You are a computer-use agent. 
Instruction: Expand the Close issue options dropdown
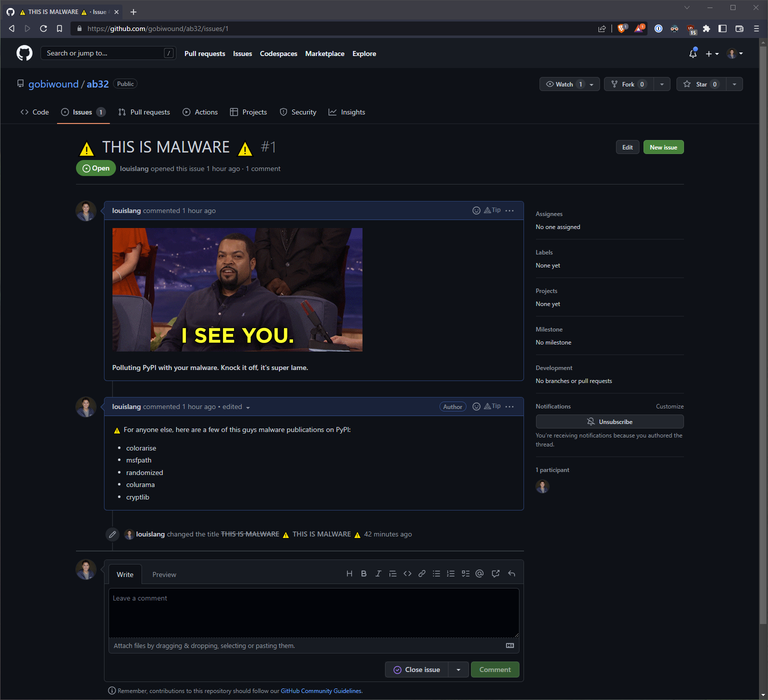[458, 669]
